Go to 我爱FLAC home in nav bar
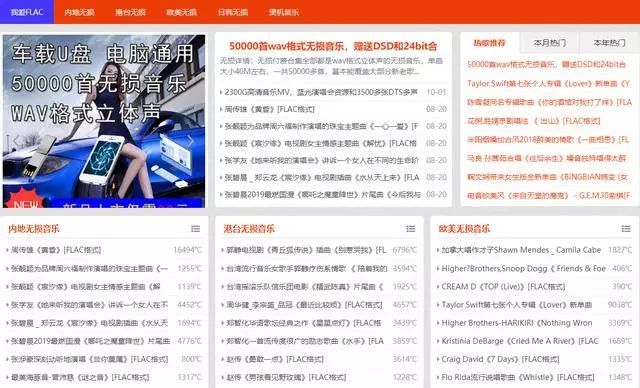The height and width of the screenshot is (388, 640). click(x=27, y=12)
